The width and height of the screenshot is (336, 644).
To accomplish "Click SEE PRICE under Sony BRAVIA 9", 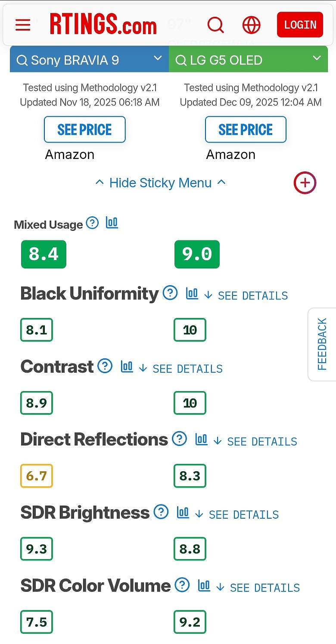I will click(84, 129).
